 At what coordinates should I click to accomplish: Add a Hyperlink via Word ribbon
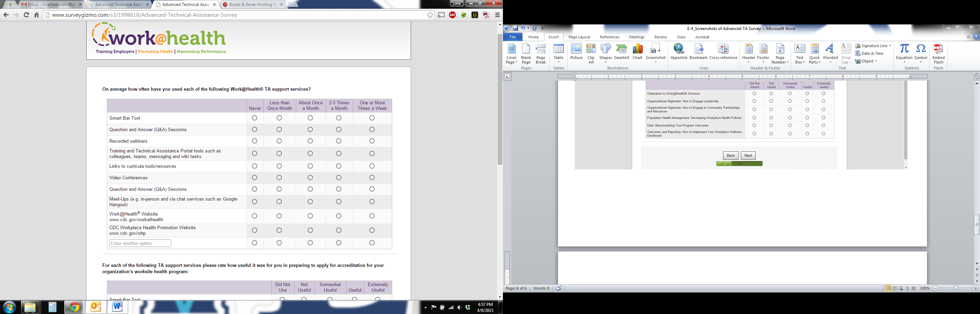(x=679, y=52)
